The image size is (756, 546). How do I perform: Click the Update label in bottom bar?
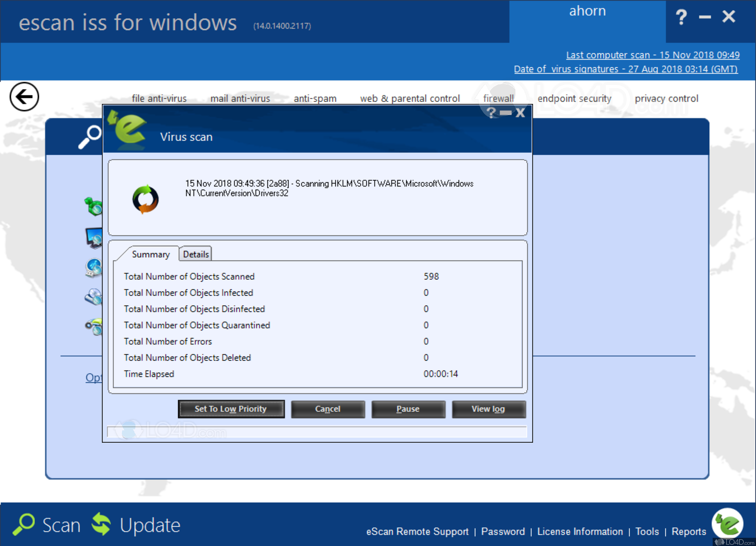coord(150,525)
